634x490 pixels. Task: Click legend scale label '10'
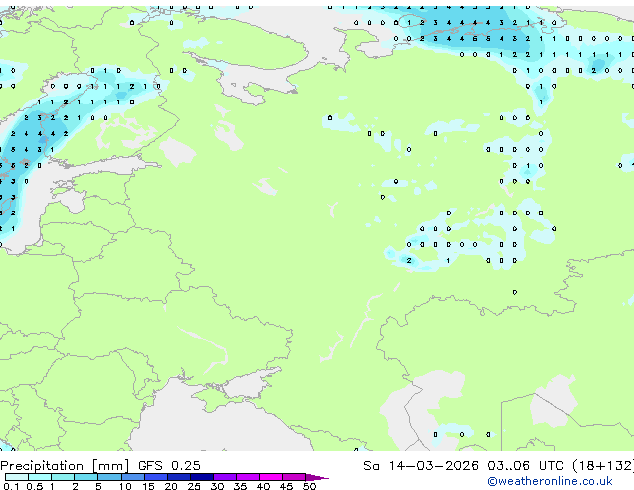[x=125, y=486]
